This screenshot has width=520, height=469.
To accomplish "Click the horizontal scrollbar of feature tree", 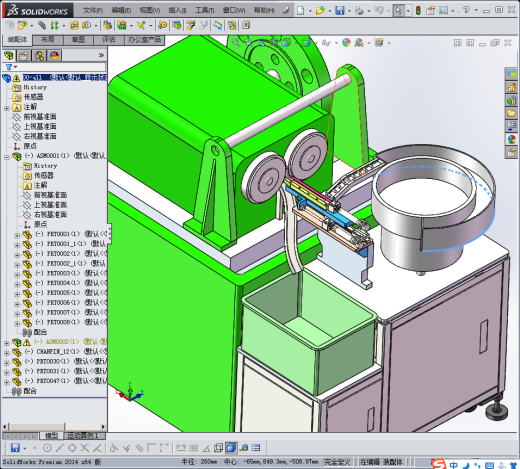I will 54,426.
